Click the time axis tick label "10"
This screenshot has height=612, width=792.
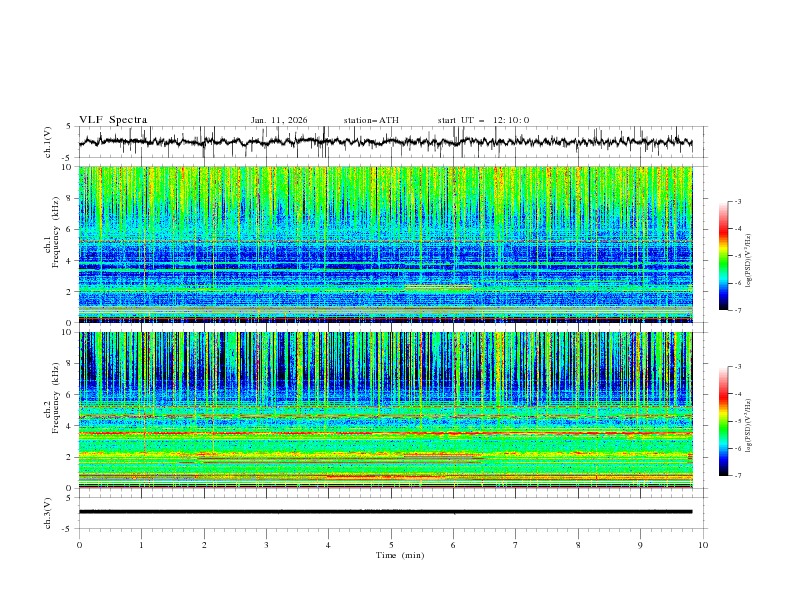(x=703, y=545)
